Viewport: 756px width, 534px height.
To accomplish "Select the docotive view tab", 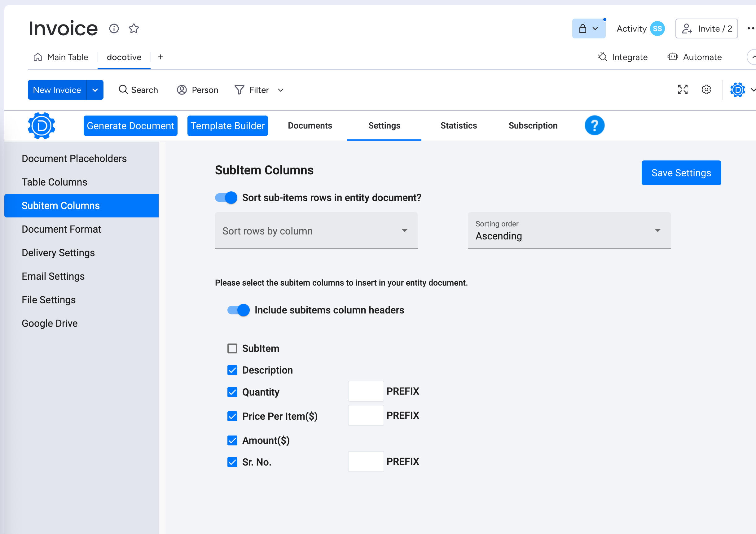I will pyautogui.click(x=124, y=57).
